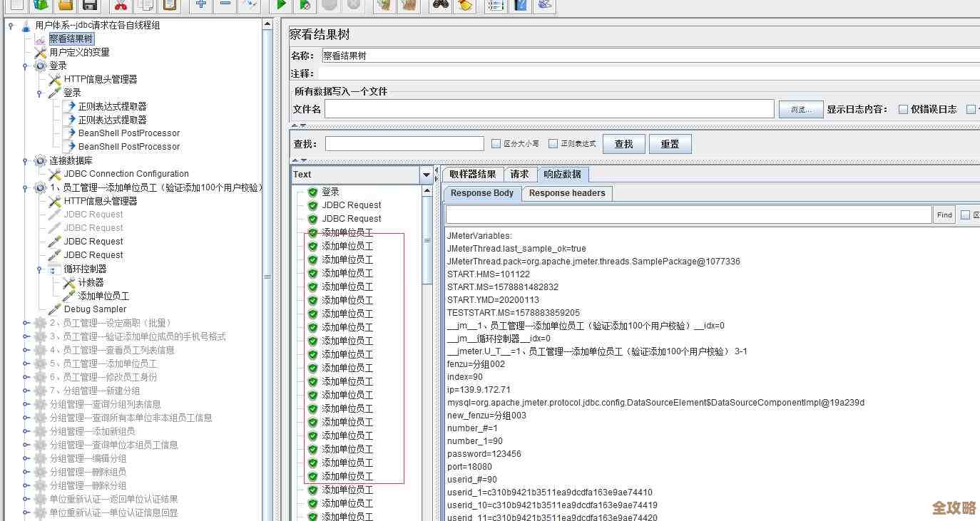Click the 文件名 filename input field
The image size is (980, 521).
tap(549, 108)
